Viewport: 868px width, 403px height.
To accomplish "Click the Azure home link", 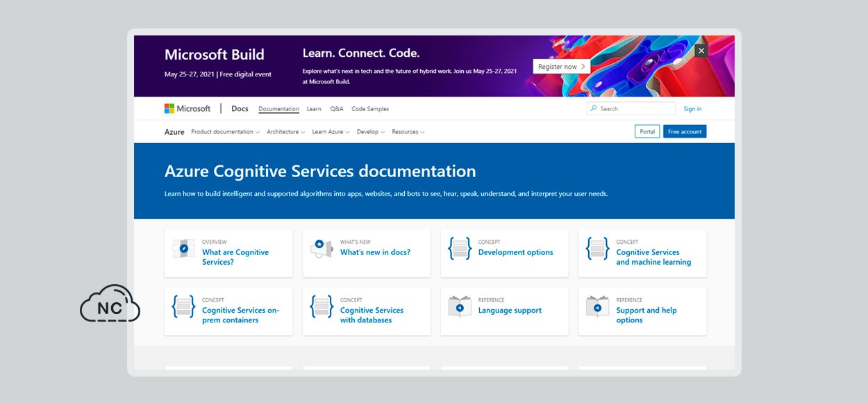I will click(x=174, y=132).
